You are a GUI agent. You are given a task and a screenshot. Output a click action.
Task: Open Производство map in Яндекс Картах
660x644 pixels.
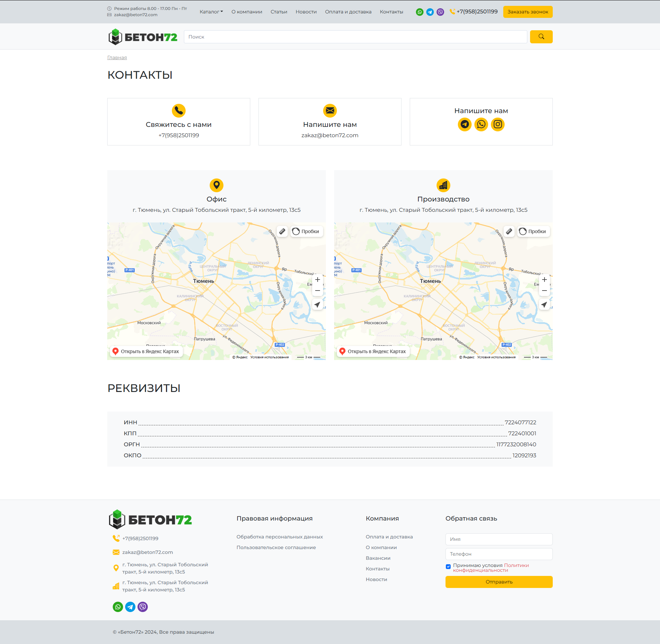point(373,351)
